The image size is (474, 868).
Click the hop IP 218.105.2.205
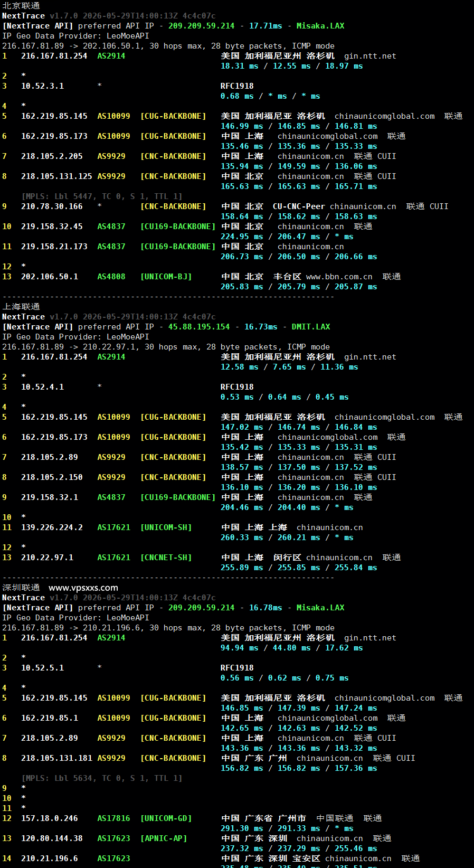coord(52,156)
